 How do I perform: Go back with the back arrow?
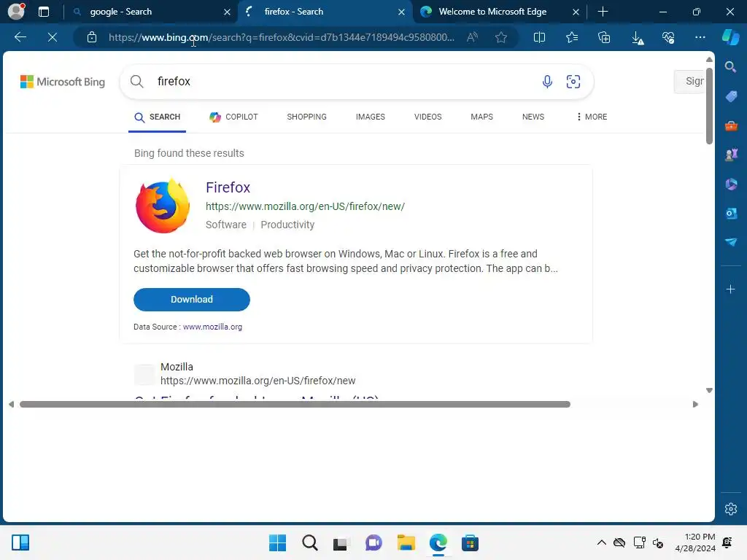20,37
